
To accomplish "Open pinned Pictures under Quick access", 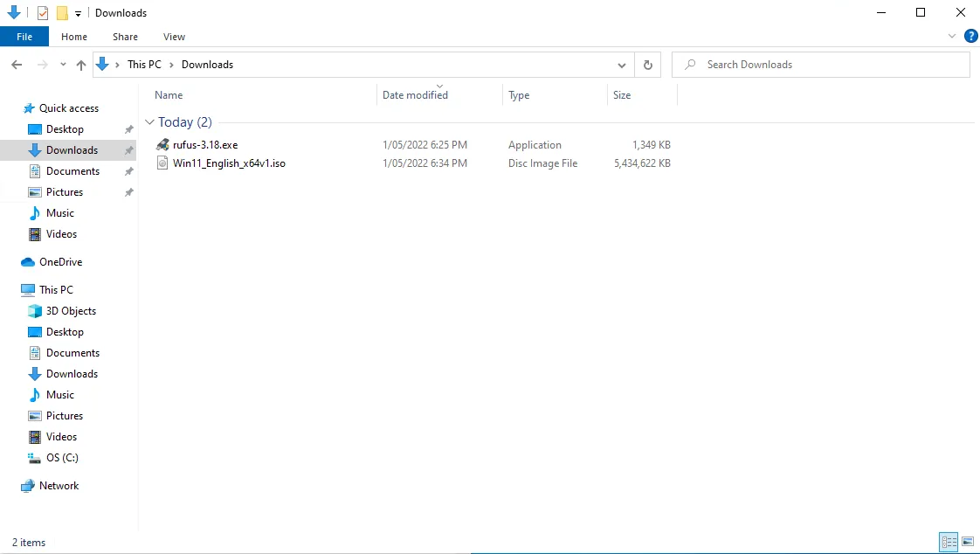I will [65, 192].
